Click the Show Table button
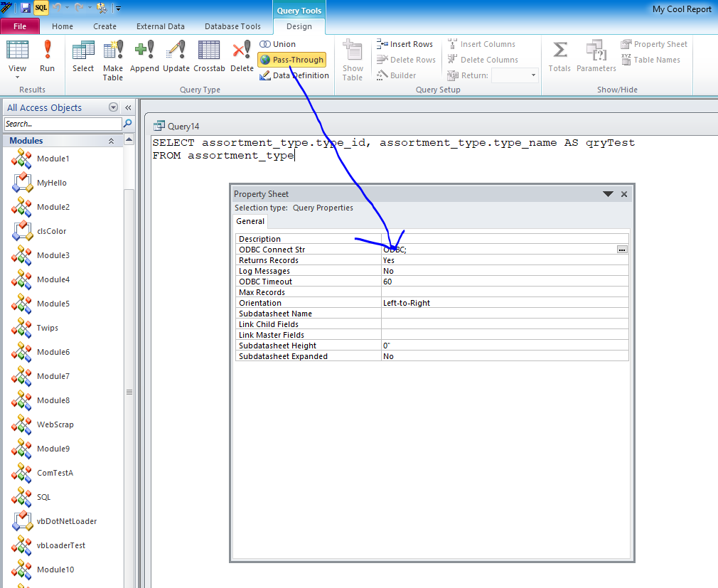This screenshot has height=588, width=718. pos(353,60)
